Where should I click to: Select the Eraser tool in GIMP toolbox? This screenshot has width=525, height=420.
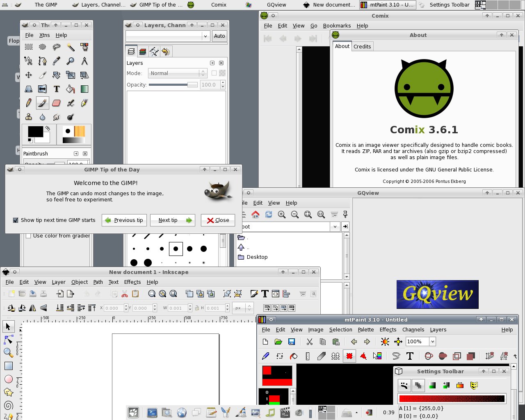(57, 103)
